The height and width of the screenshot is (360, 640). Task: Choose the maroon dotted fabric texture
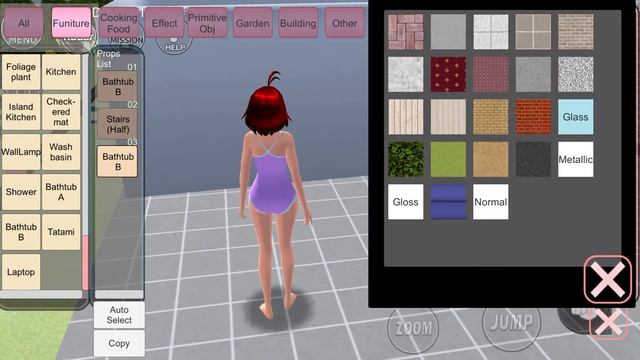coord(491,74)
